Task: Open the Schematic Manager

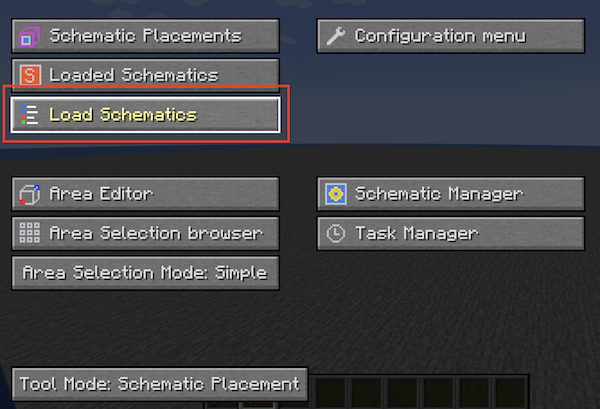Action: (x=451, y=194)
